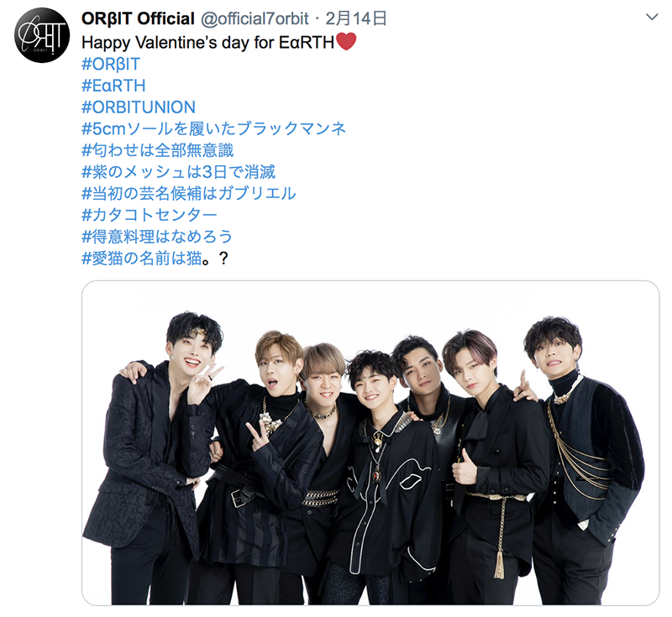Open the #ORβIT hashtag
672x617 pixels.
tap(111, 65)
